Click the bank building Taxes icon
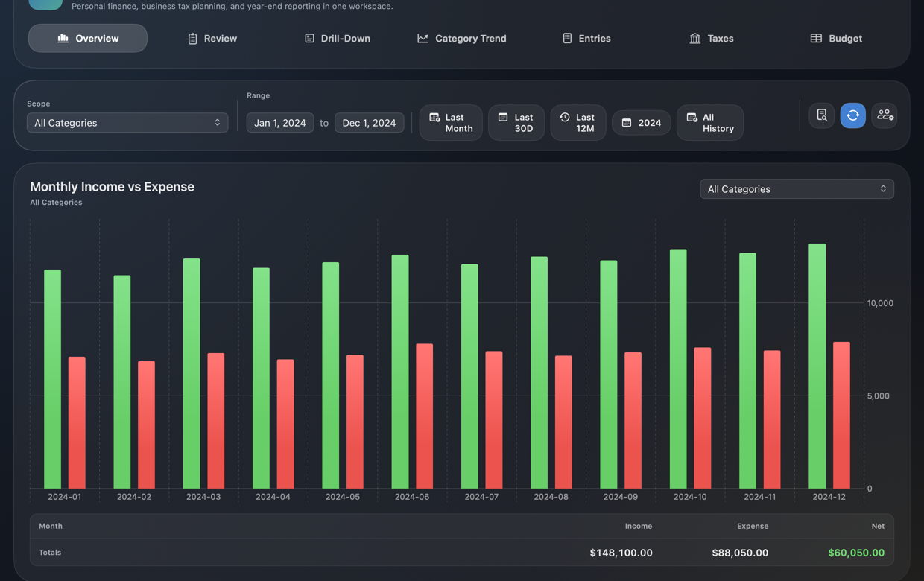The height and width of the screenshot is (581, 924). pyautogui.click(x=694, y=38)
